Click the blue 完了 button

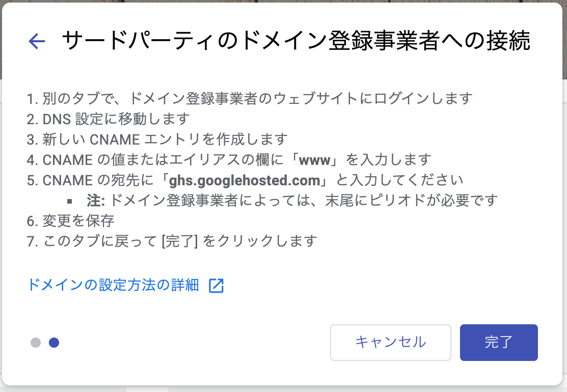(498, 342)
